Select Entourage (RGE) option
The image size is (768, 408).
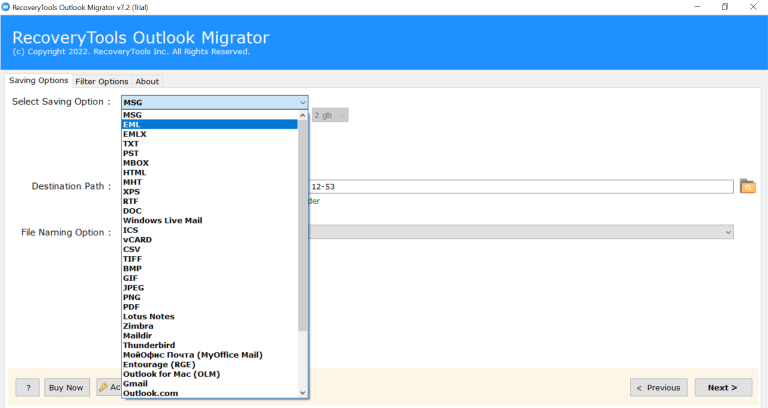pyautogui.click(x=210, y=364)
